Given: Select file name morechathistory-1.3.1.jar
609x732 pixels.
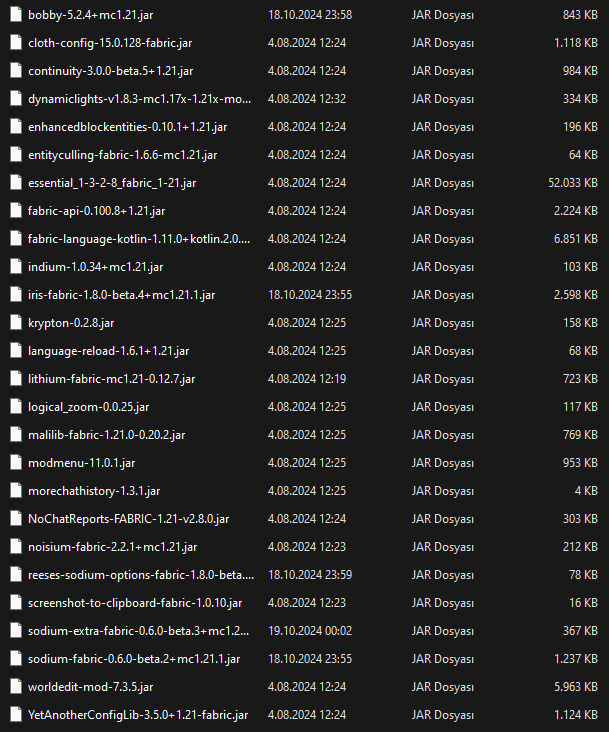Looking at the screenshot, I should 94,491.
